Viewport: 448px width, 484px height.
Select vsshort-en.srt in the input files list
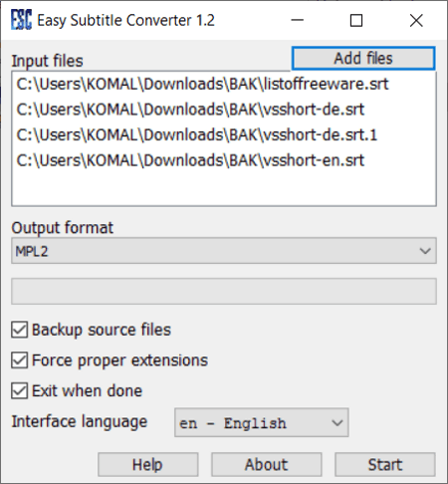[190, 160]
